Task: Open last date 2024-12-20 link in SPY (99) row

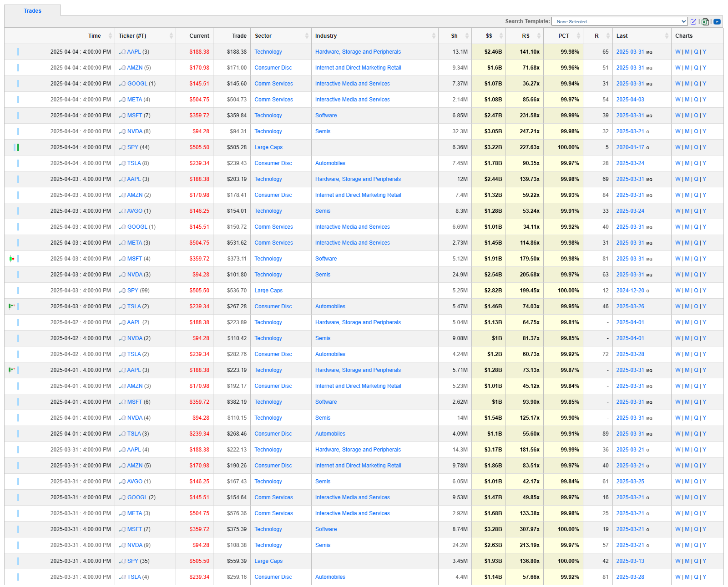Action: (x=630, y=291)
